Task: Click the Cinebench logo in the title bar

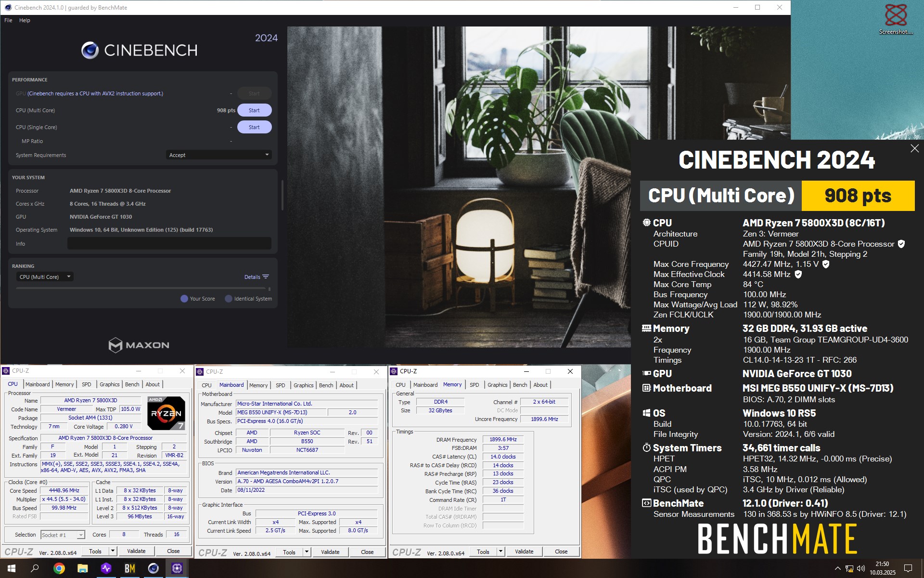Action: 8,7
